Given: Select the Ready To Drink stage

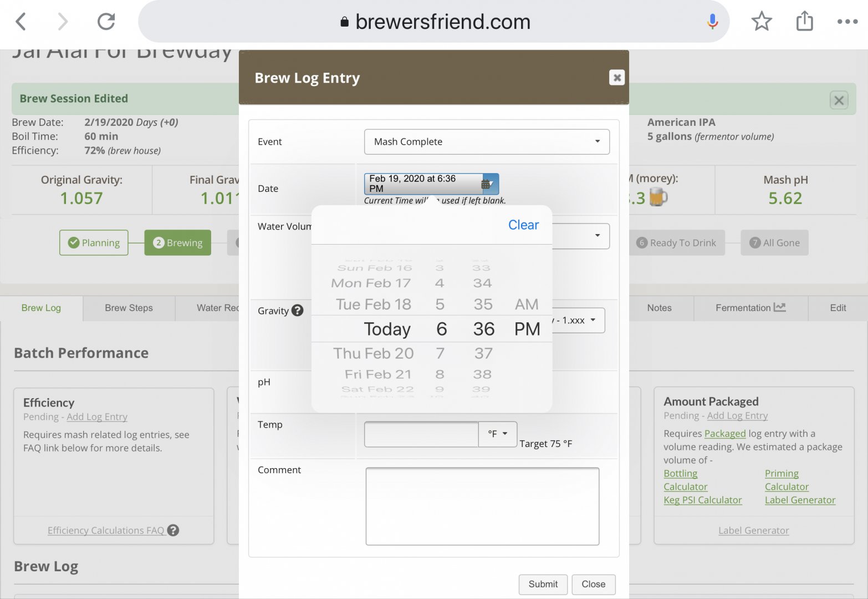Looking at the screenshot, I should [676, 242].
